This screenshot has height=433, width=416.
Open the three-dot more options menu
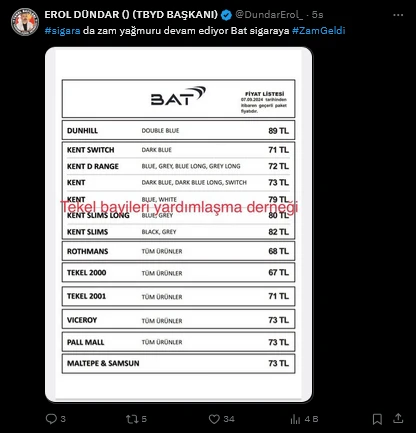click(398, 15)
